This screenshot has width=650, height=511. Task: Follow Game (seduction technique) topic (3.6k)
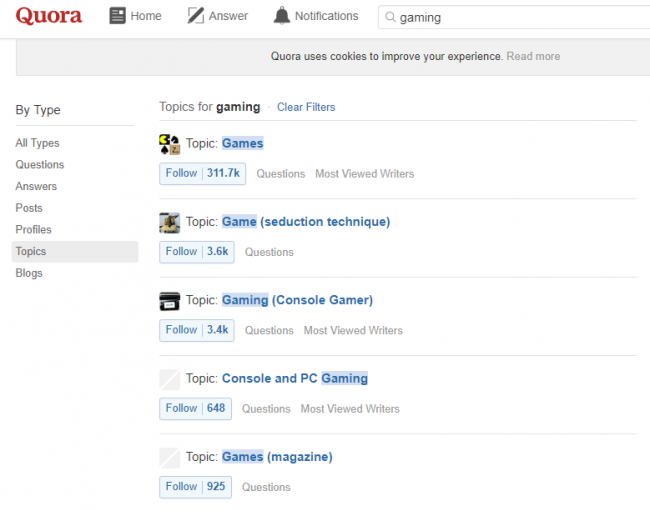pyautogui.click(x=196, y=252)
